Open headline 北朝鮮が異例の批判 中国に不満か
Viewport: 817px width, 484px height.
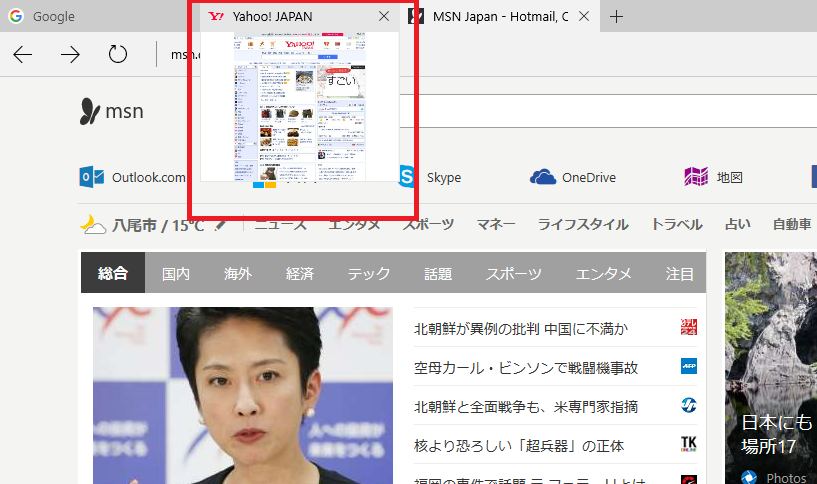[521, 329]
